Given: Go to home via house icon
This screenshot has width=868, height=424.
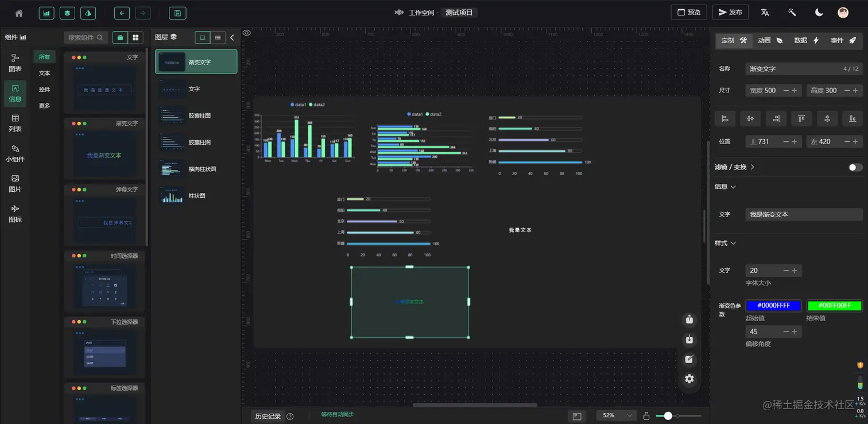Looking at the screenshot, I should pyautogui.click(x=19, y=13).
